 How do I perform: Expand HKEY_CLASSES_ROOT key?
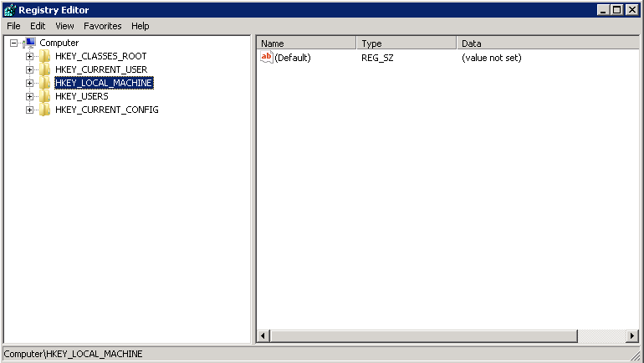click(29, 56)
